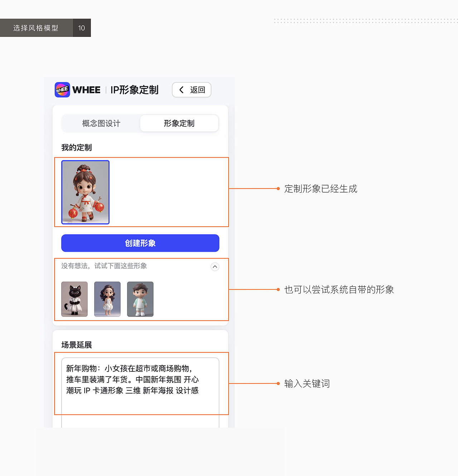Click the 选择风格模型 header label
This screenshot has height=476, width=458.
[x=35, y=28]
